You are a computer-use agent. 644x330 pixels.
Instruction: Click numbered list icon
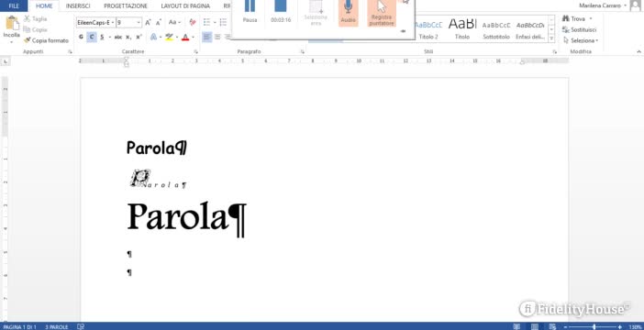(x=223, y=22)
